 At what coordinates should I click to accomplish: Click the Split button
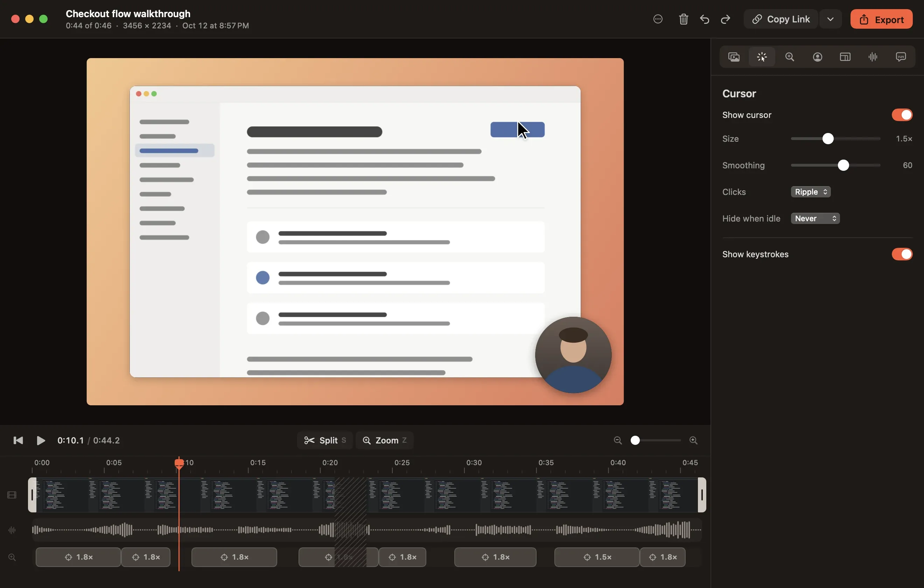pyautogui.click(x=325, y=440)
